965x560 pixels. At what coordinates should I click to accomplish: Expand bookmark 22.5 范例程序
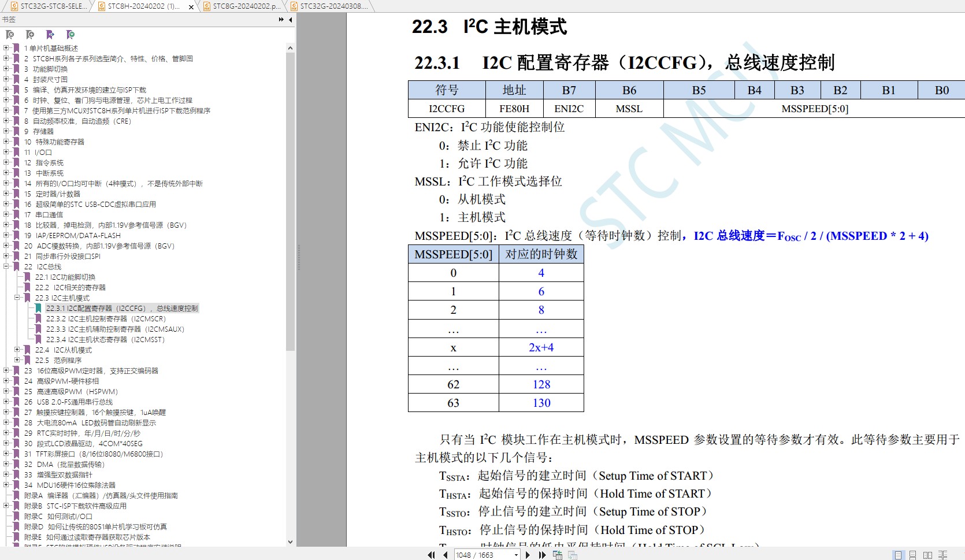[x=17, y=360]
